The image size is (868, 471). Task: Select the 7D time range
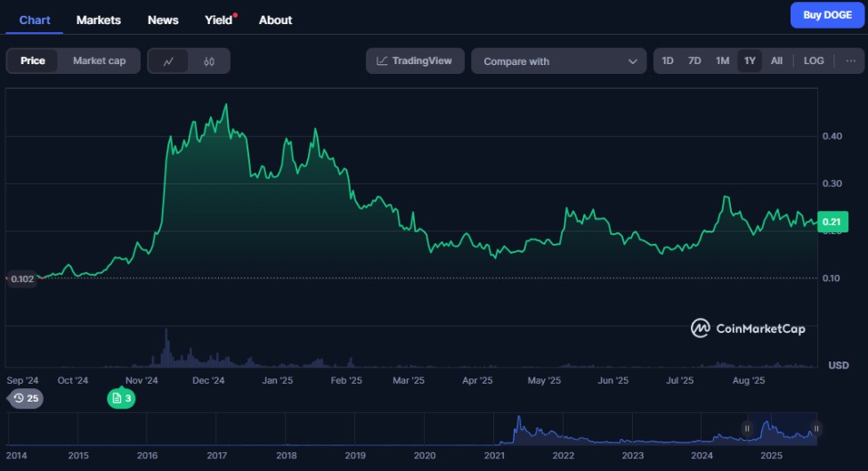694,61
